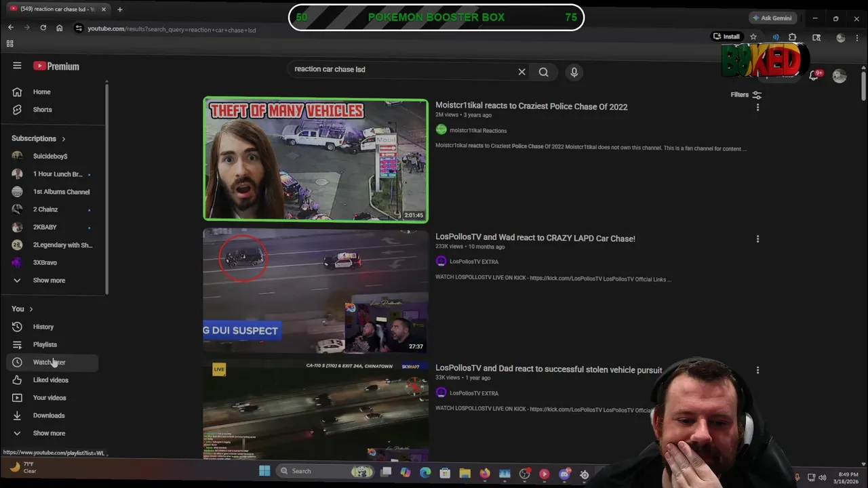This screenshot has height=488, width=868.
Task: Click the Windows Start button
Action: pos(264,471)
